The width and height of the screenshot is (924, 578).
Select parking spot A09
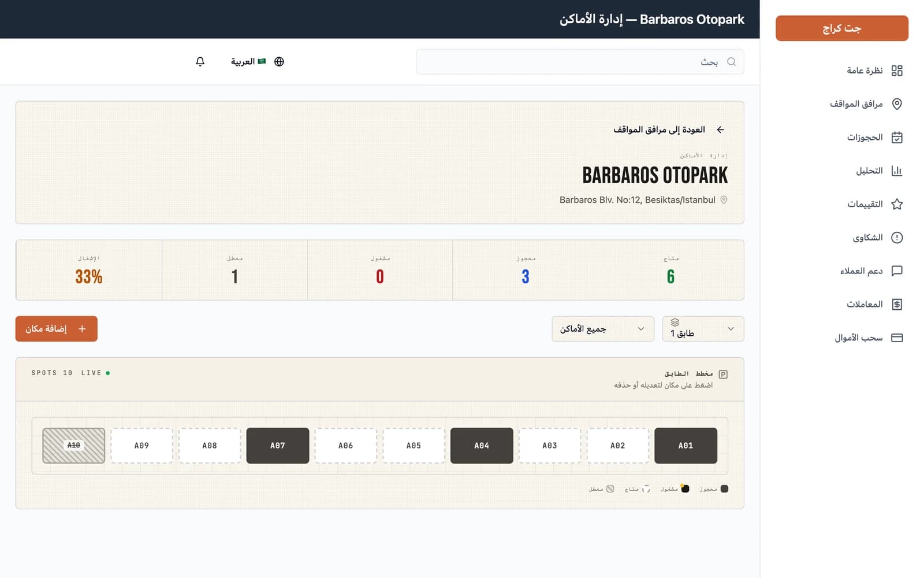pos(141,446)
